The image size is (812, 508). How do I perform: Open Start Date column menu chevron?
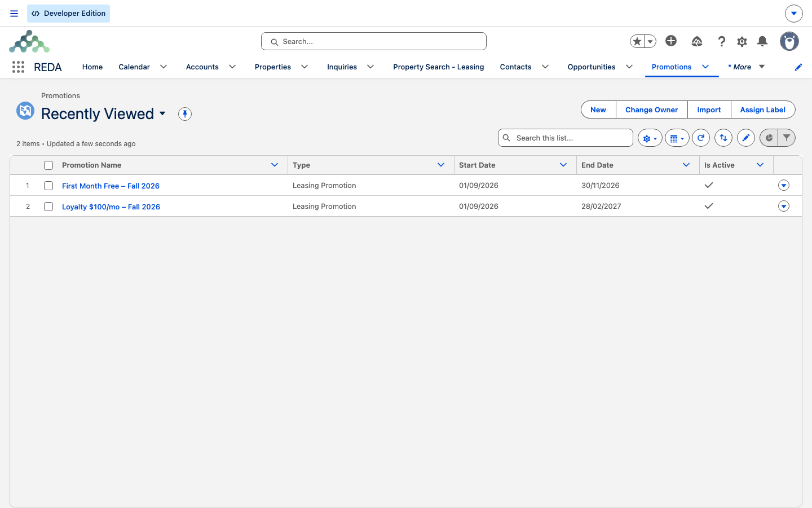[563, 165]
